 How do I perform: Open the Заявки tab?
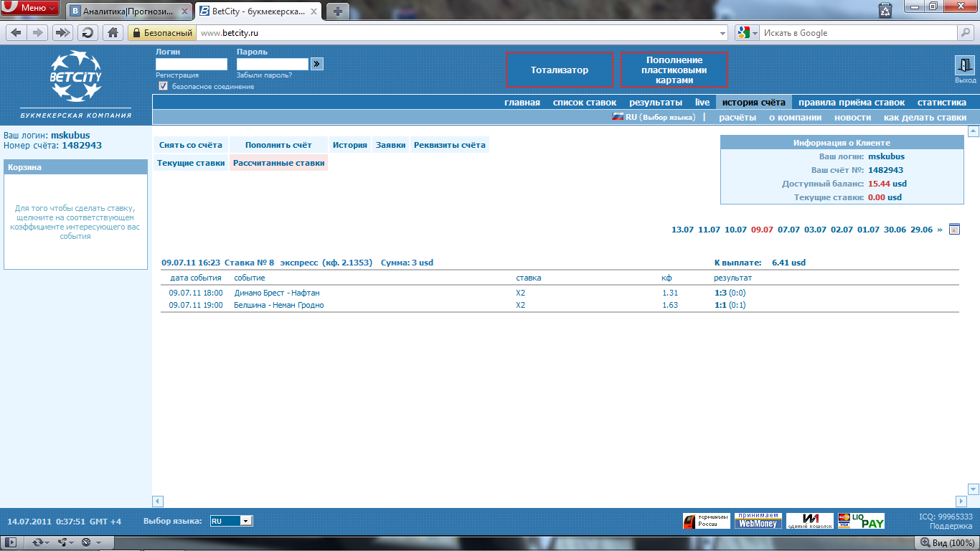pos(391,145)
